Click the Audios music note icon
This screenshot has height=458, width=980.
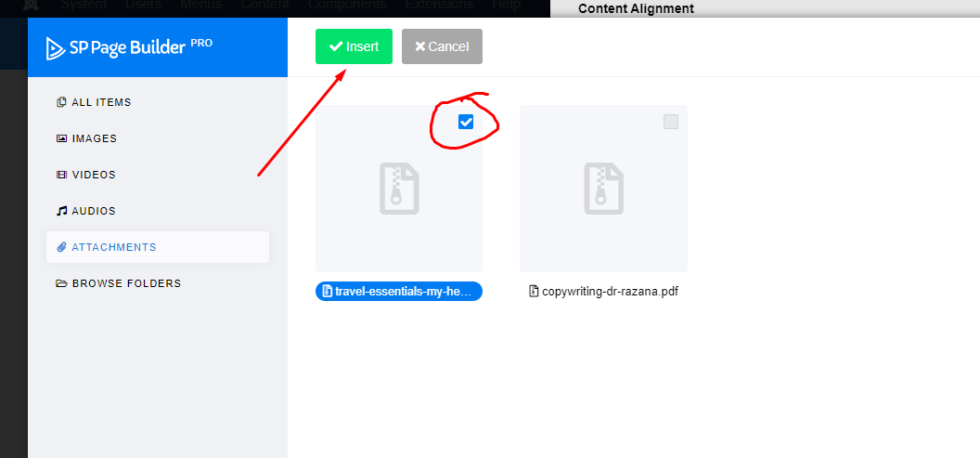tap(61, 211)
